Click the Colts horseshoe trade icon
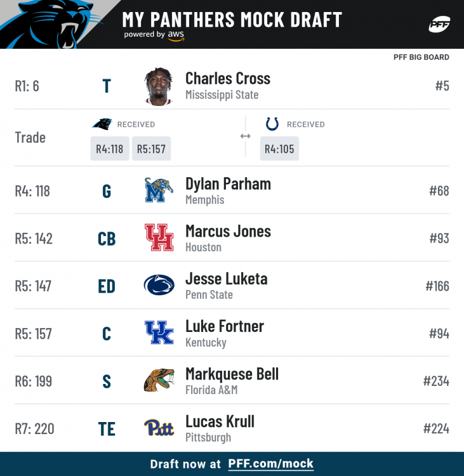 click(272, 124)
